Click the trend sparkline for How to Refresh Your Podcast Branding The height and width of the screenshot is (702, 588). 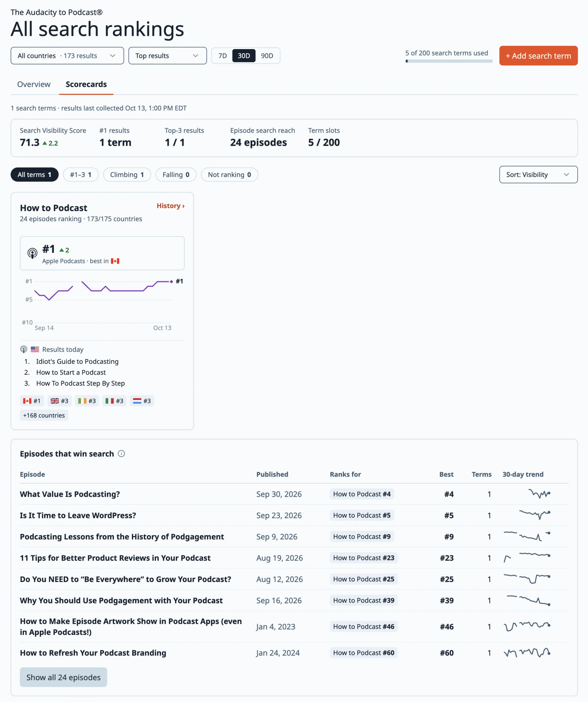527,653
